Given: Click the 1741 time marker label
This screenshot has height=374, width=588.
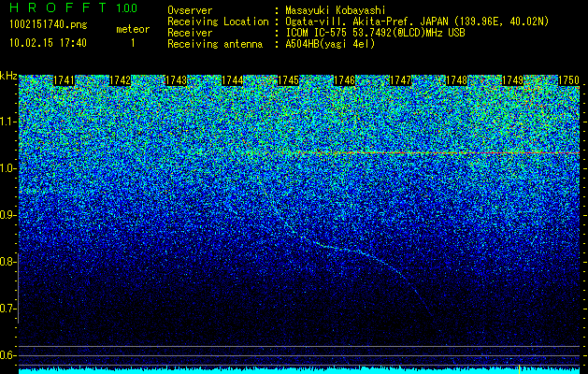Looking at the screenshot, I should (x=64, y=80).
